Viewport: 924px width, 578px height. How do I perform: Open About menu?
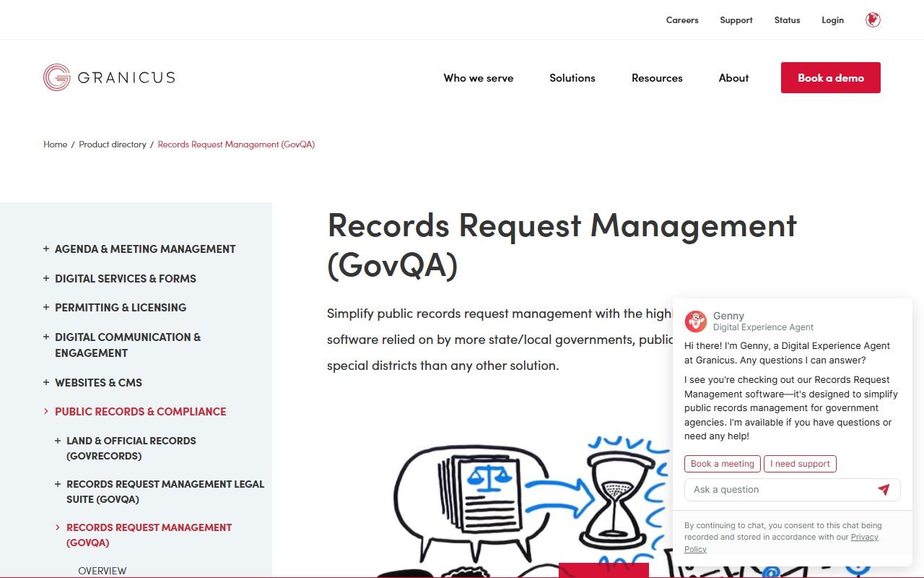pos(733,78)
